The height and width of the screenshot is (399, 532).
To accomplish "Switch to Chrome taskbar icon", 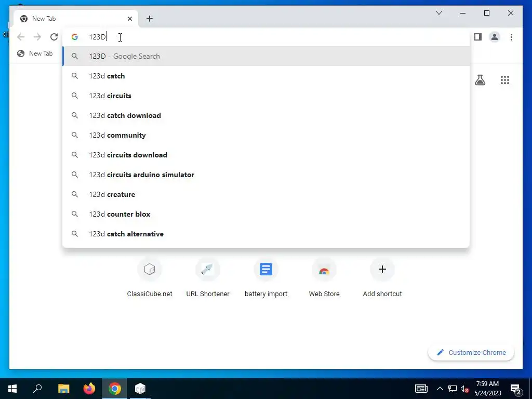I will point(115,389).
